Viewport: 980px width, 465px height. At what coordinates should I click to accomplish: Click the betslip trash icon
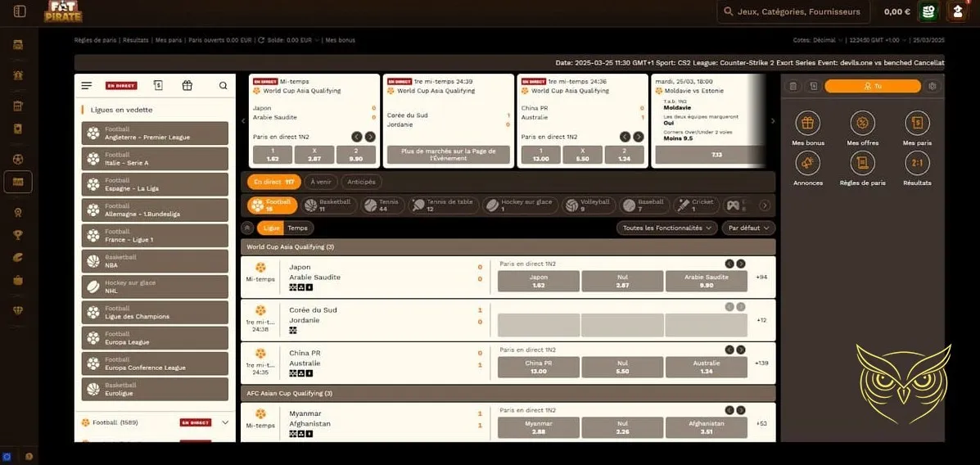pos(793,86)
